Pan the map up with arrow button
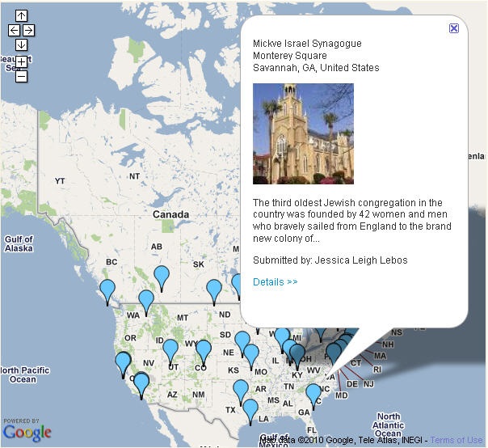 coord(21,15)
